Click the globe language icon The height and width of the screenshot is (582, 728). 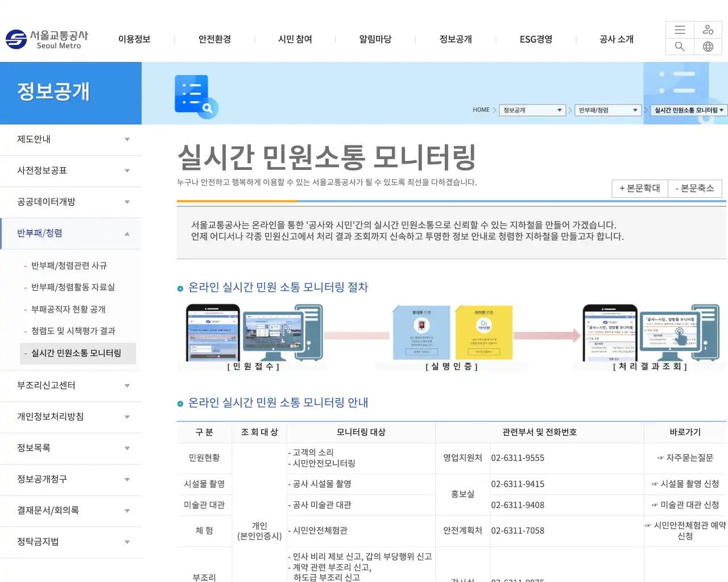point(708,47)
